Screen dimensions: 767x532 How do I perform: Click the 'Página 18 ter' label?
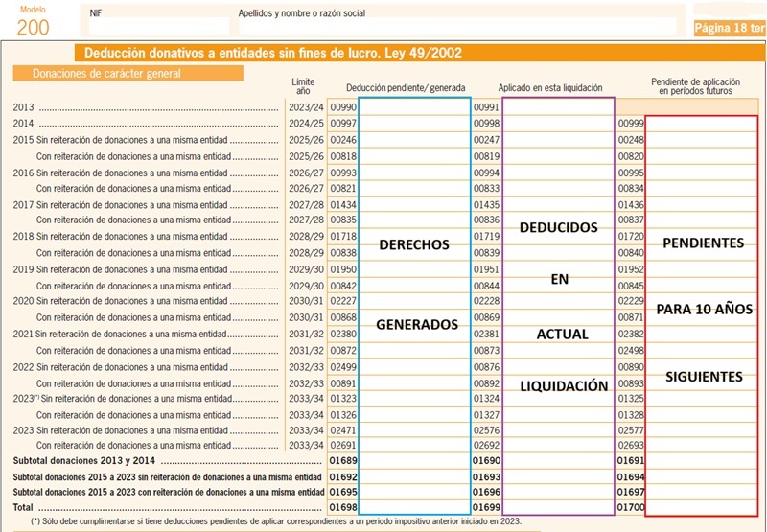[x=730, y=28]
